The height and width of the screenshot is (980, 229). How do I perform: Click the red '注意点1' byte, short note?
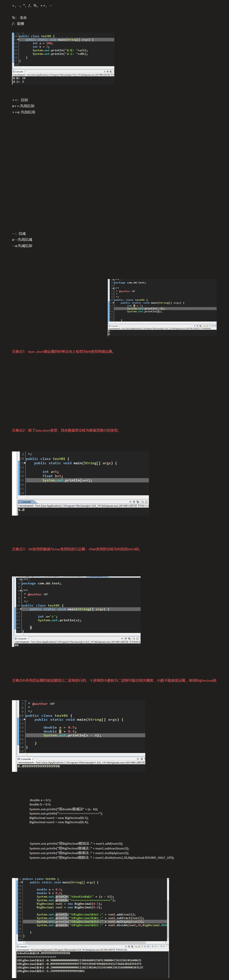[x=64, y=351]
